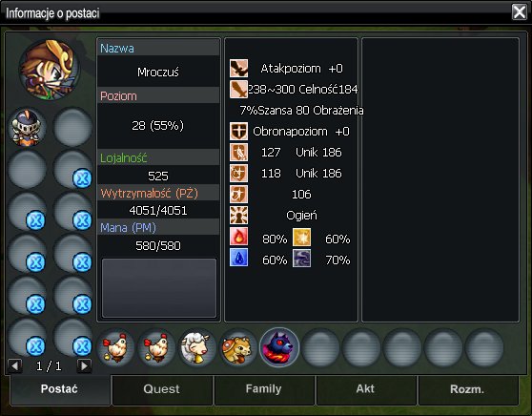The height and width of the screenshot is (416, 532).
Task: Select the armored knight partner slot
Action: coord(27,127)
